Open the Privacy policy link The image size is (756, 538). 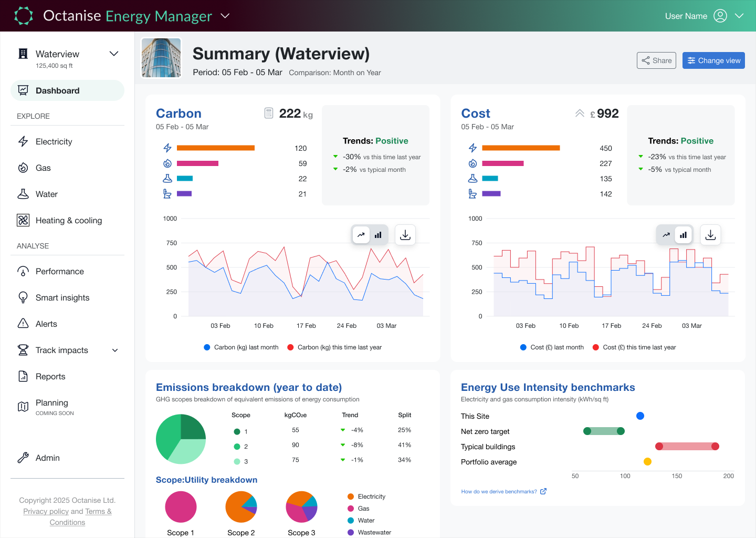[x=46, y=511]
